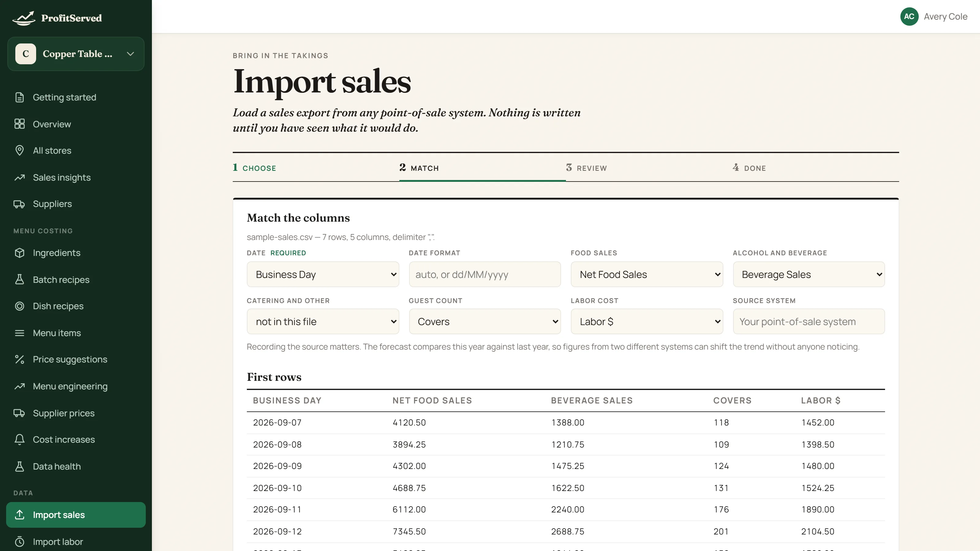Click the Ingredients box icon
The width and height of the screenshot is (980, 551).
coord(19,253)
